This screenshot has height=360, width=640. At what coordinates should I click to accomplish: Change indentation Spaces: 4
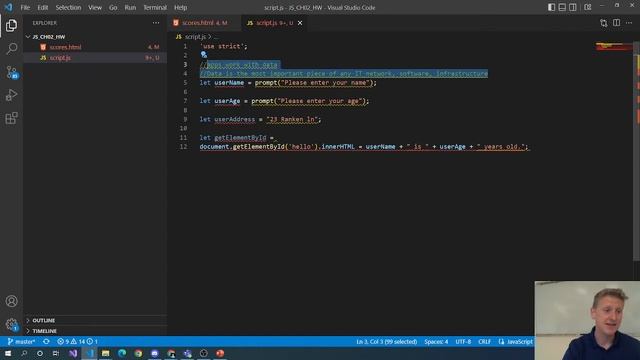436,342
